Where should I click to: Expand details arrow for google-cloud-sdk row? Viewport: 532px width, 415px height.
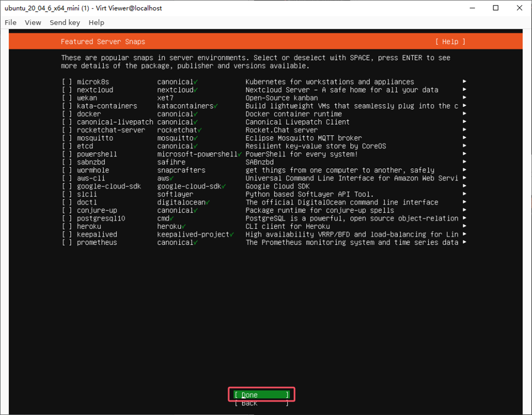point(464,186)
